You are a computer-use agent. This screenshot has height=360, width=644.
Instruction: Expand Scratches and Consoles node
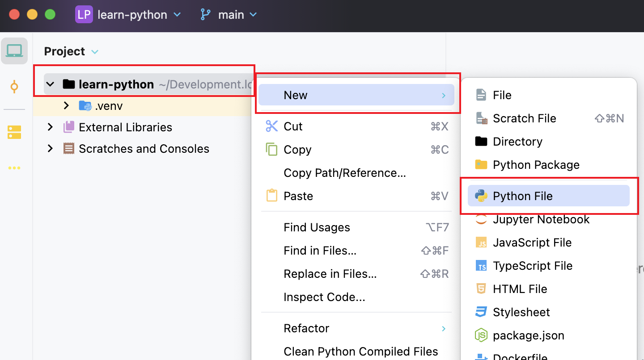[x=50, y=149]
